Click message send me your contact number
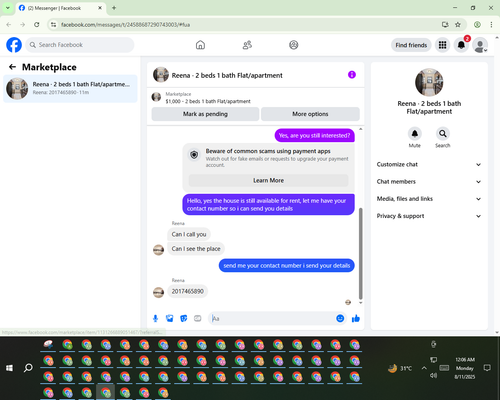This screenshot has height=400, width=500. [287, 266]
